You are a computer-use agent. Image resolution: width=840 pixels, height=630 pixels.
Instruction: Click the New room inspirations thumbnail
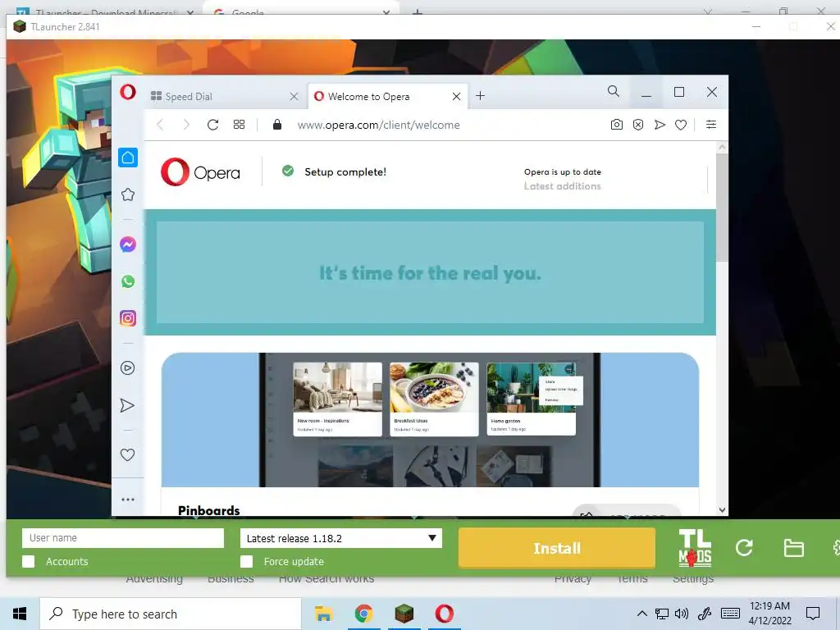[x=337, y=399]
